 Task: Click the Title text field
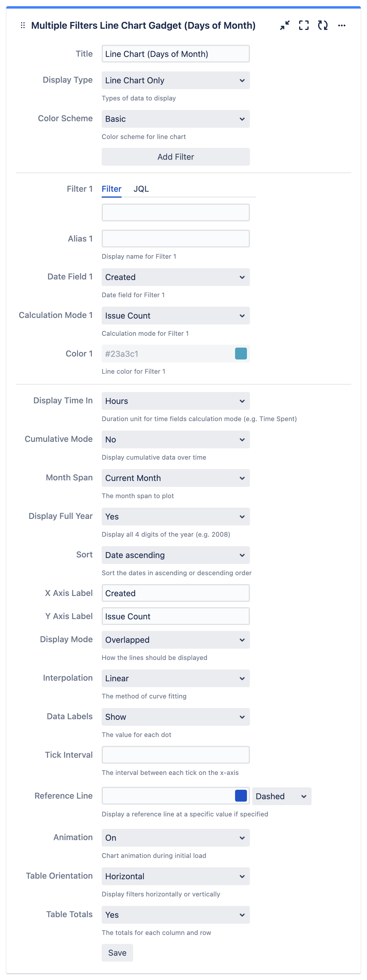click(175, 54)
